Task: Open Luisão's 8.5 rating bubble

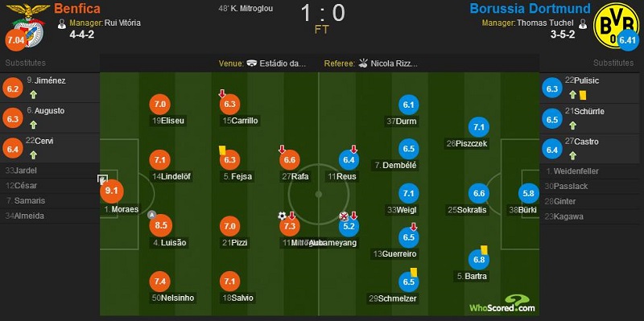Action: tap(160, 225)
